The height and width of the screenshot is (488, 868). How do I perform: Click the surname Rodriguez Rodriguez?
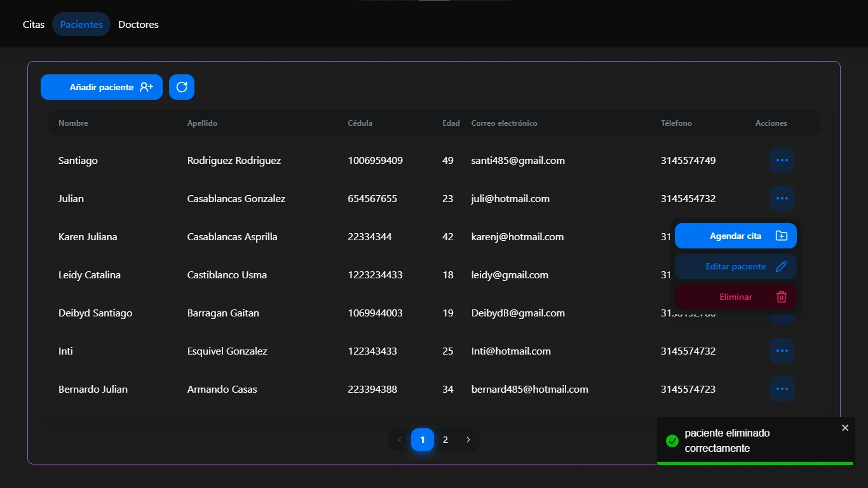coord(234,160)
